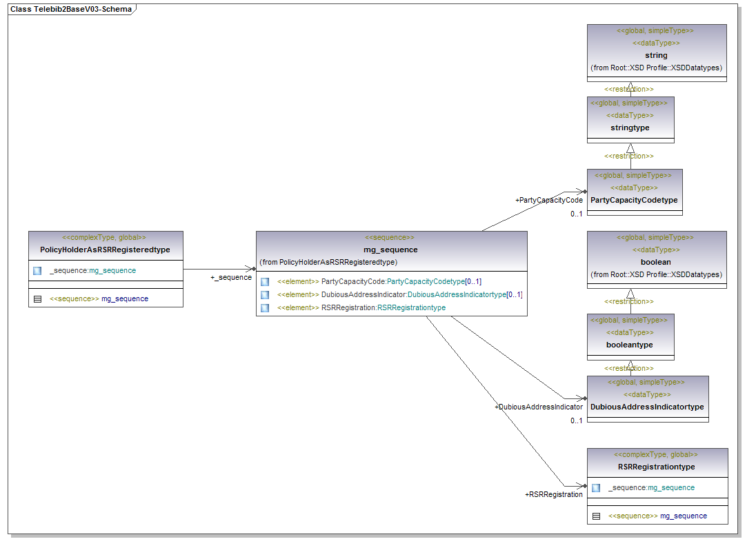Select the stringtype dataType box
This screenshot has height=548, width=756.
tap(630, 128)
